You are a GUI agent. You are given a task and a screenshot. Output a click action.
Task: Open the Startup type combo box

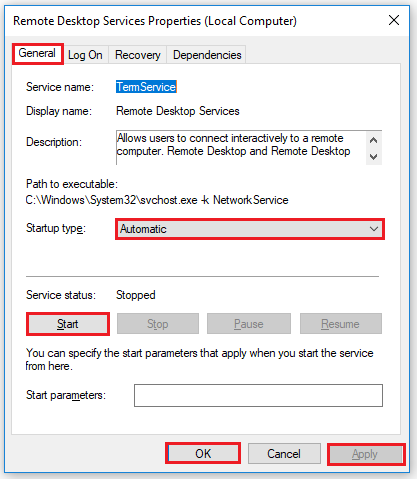click(250, 229)
